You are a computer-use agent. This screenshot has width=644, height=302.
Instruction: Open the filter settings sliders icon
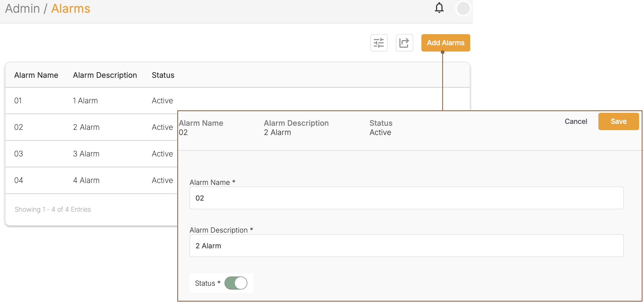coord(379,43)
